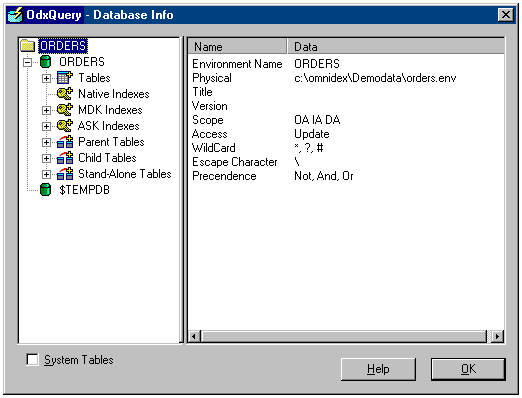Expand the ASK Indexes node

tap(46, 126)
